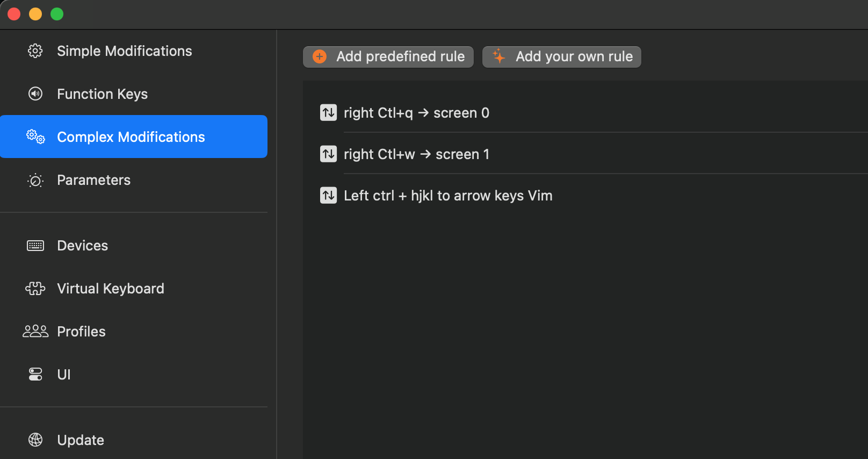Click the Parameters sun-dial icon
868x459 pixels.
pos(35,180)
